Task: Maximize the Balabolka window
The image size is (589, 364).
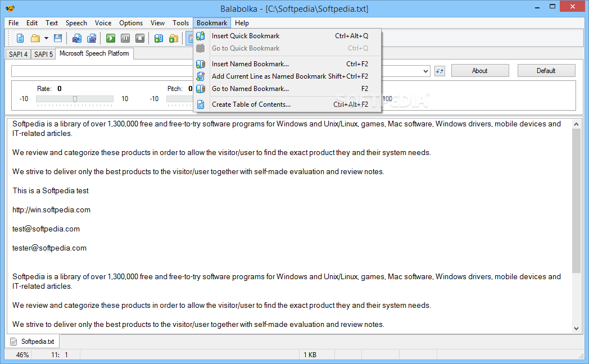Action: pyautogui.click(x=552, y=7)
